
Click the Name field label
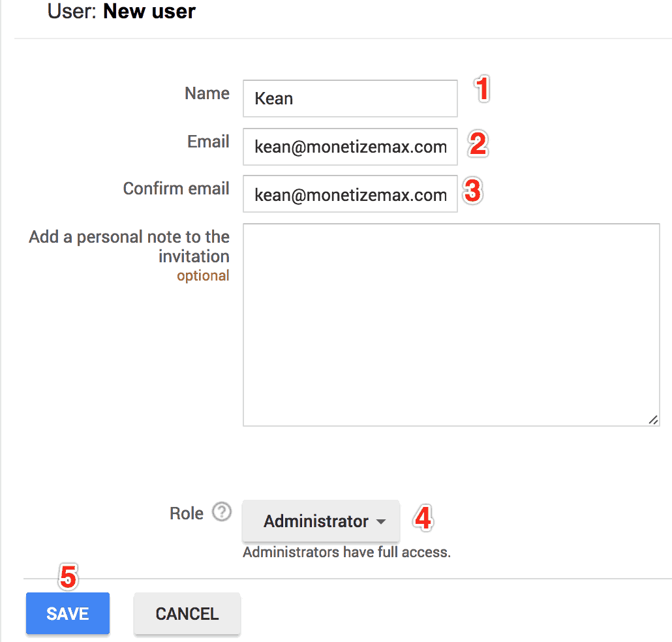click(x=207, y=93)
